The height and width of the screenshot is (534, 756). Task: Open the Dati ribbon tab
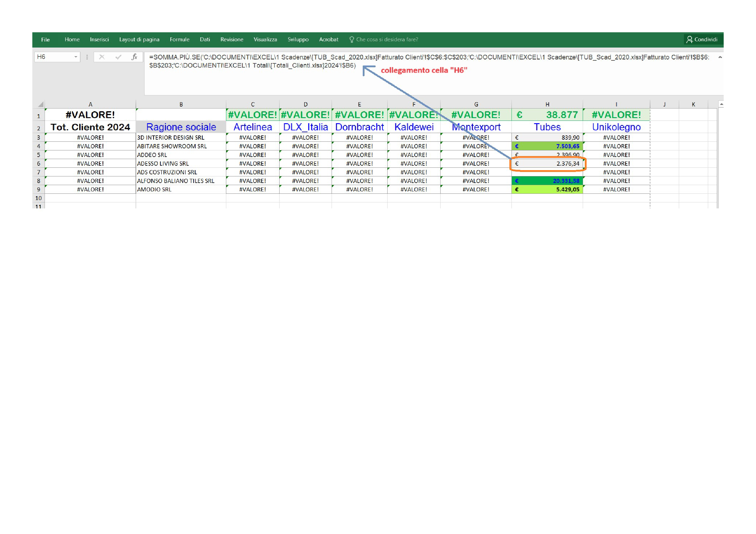(204, 39)
